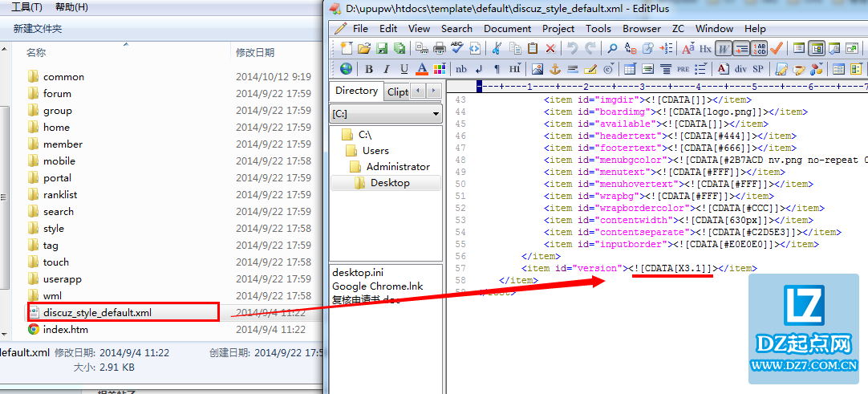
Task: Center text with center-align icon
Action: (667, 69)
